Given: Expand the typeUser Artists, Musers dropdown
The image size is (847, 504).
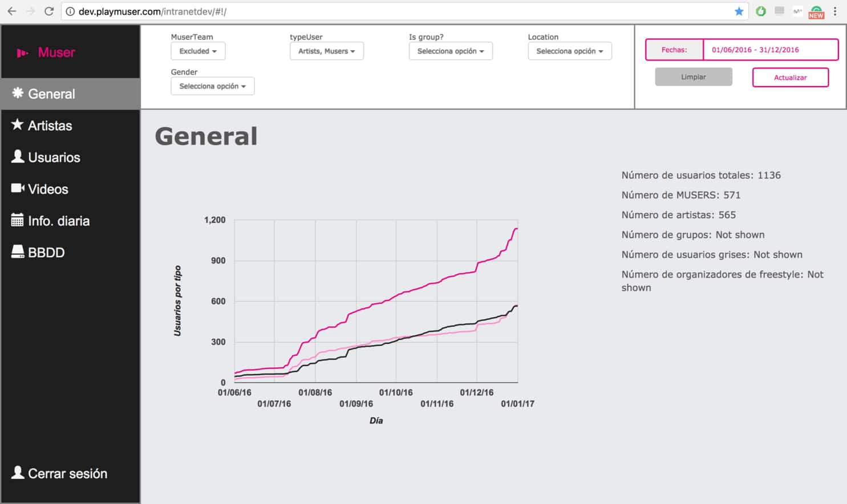Looking at the screenshot, I should coord(326,51).
